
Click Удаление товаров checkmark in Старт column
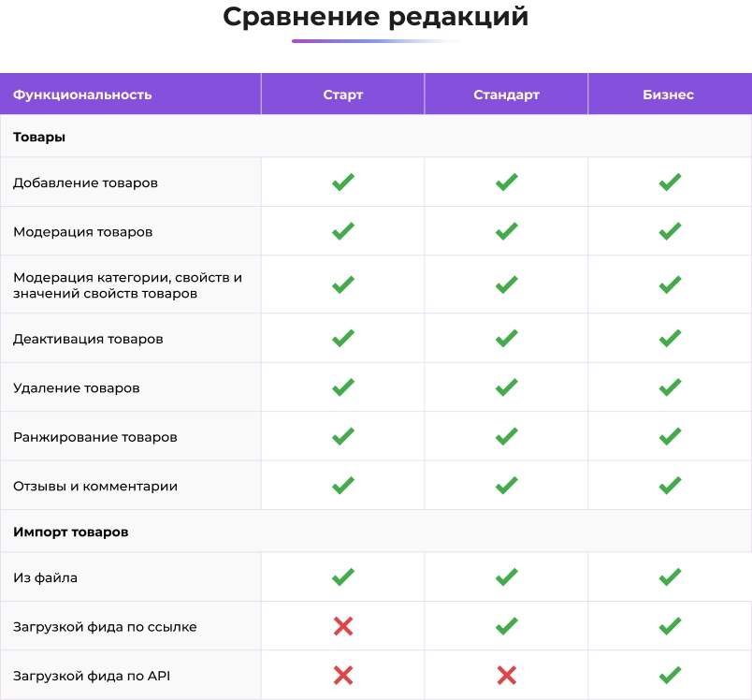343,387
